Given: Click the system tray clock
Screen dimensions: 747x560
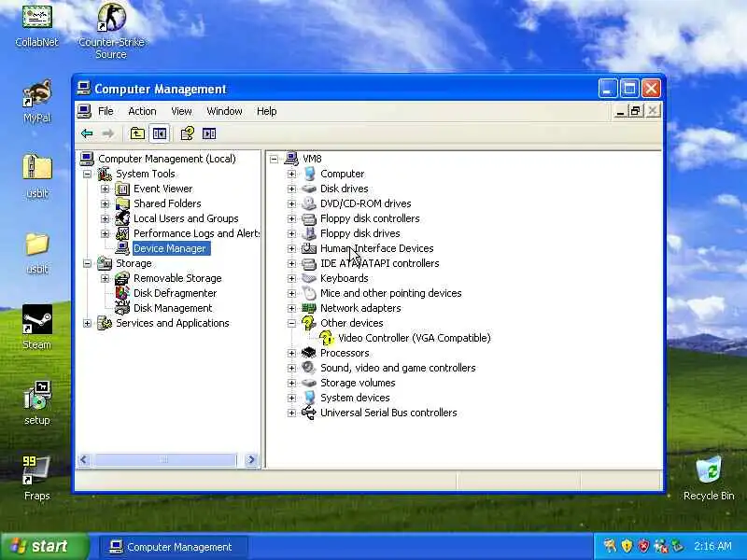Looking at the screenshot, I should [x=712, y=546].
